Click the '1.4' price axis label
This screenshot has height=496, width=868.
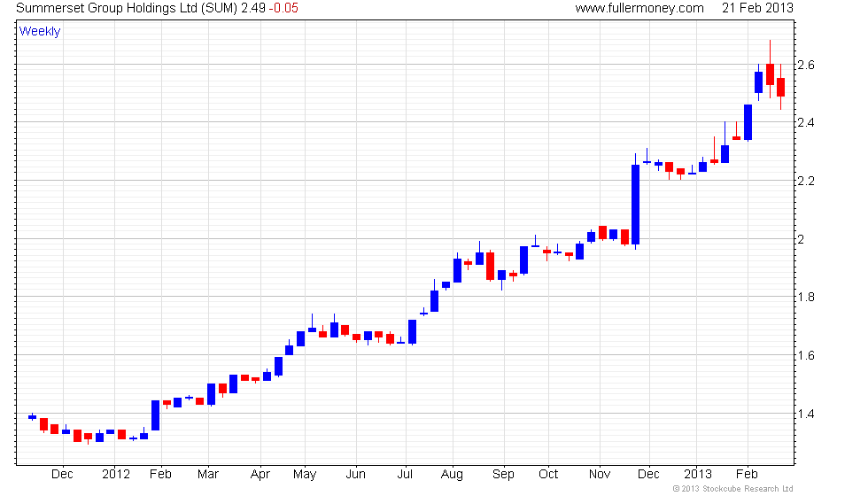806,414
